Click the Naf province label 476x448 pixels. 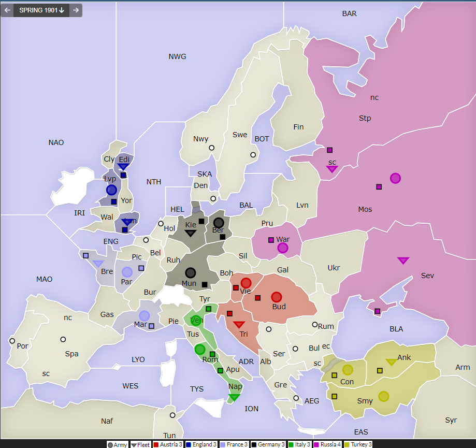point(107,421)
